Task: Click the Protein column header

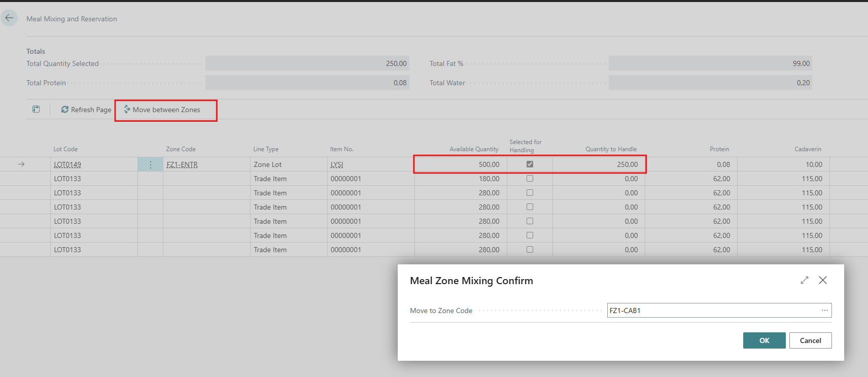Action: pos(719,149)
